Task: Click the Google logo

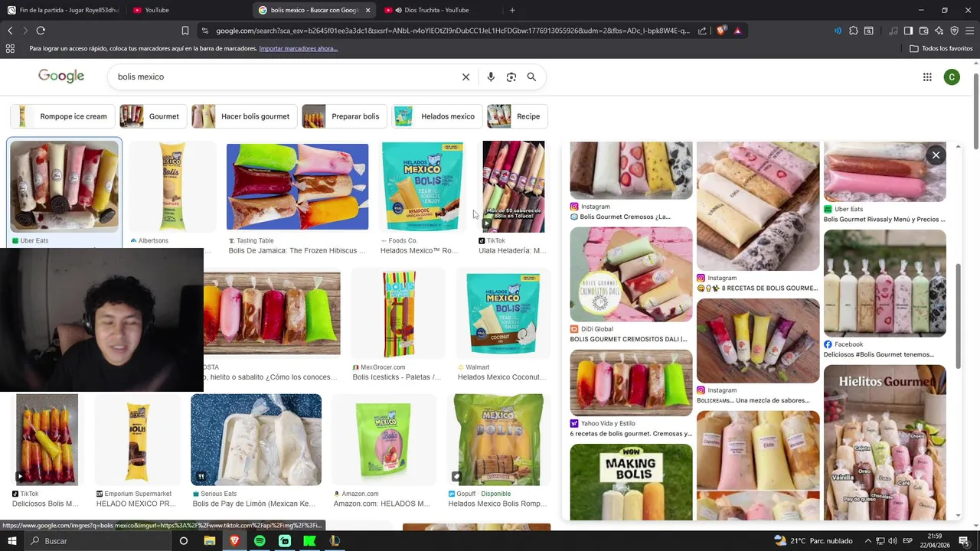Action: click(61, 77)
